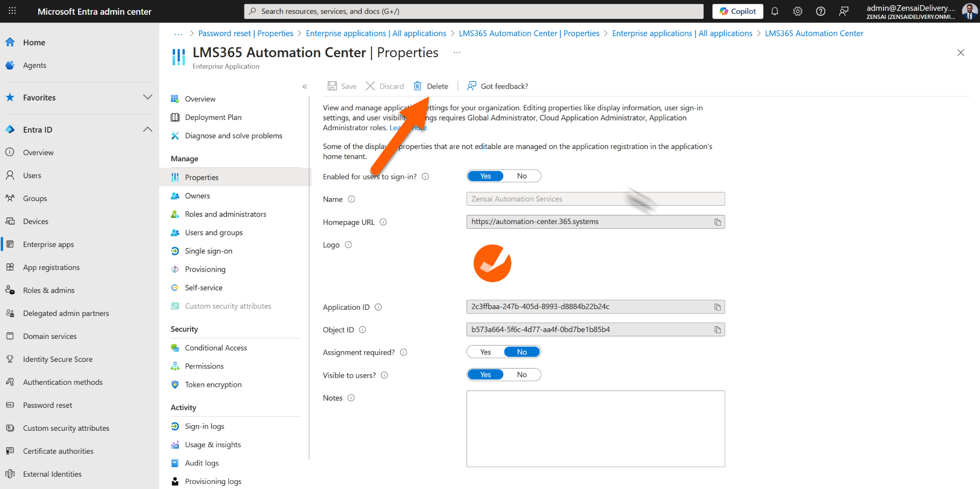Focus the search resources box
The height and width of the screenshot is (489, 980).
[474, 11]
